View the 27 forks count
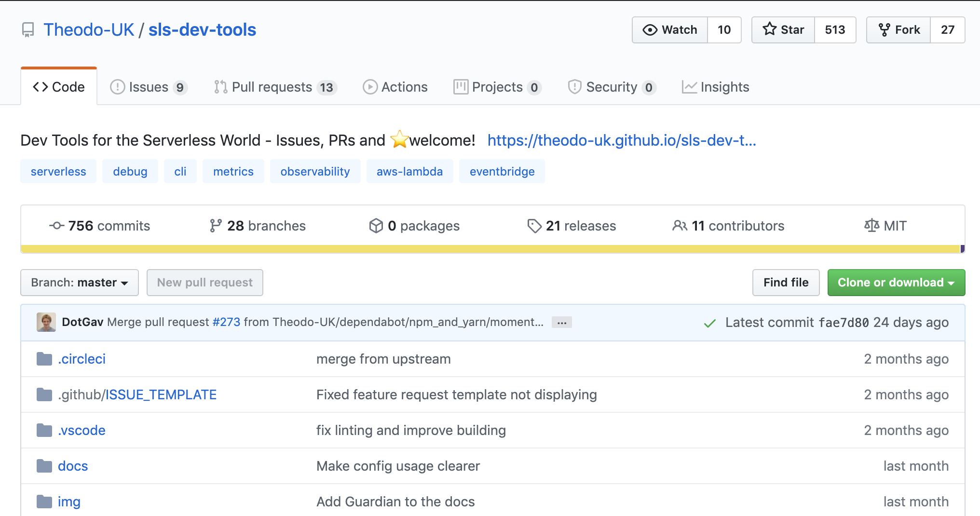 coord(948,30)
